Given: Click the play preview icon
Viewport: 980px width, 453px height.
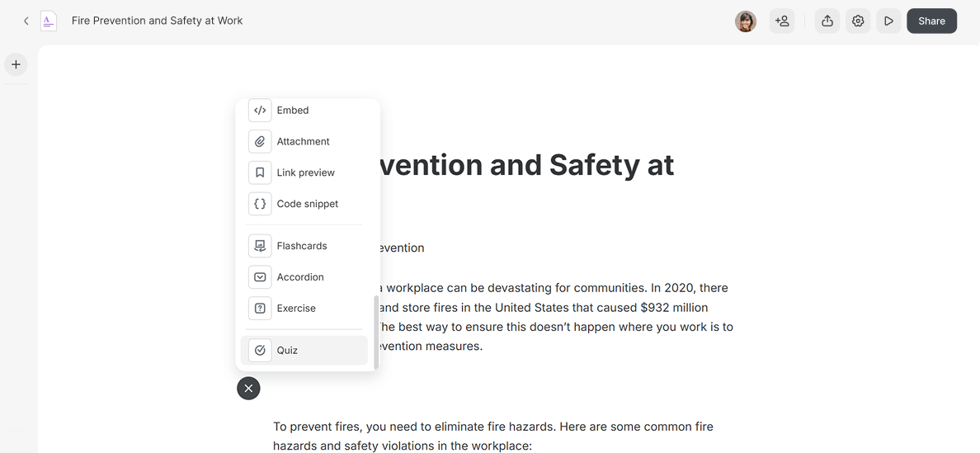Looking at the screenshot, I should click(888, 21).
